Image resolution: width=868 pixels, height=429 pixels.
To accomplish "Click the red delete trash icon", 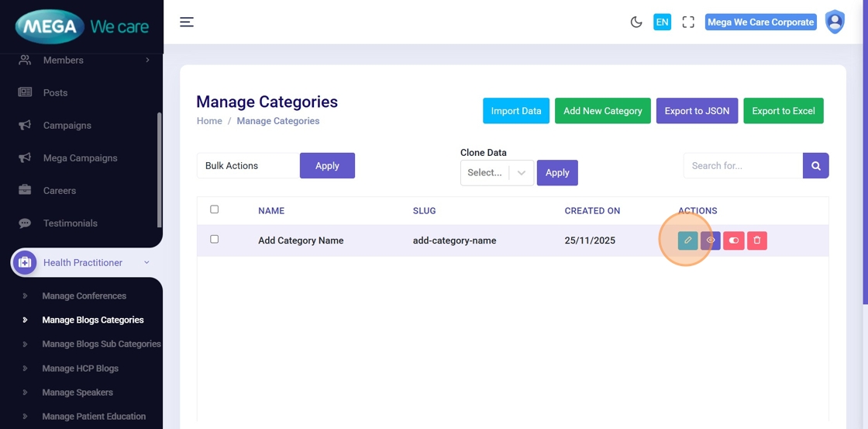I will (757, 240).
